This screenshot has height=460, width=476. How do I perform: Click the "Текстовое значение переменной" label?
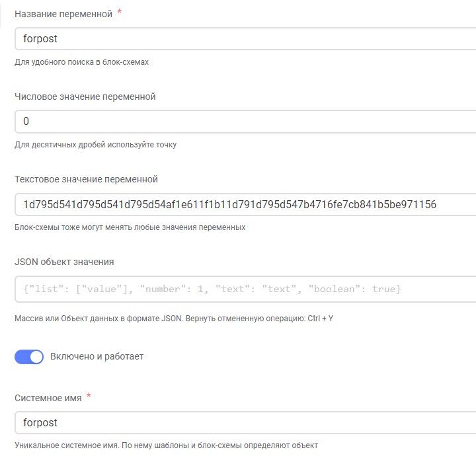tap(86, 179)
